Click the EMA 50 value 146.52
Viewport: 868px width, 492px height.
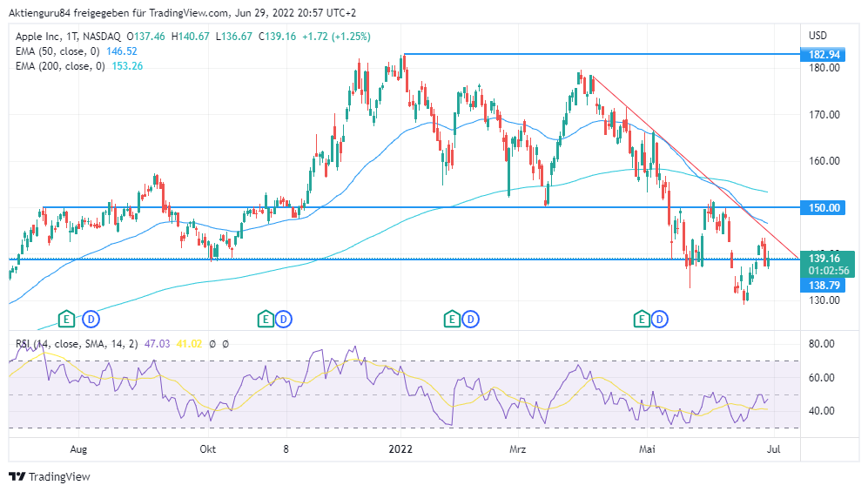coord(122,51)
